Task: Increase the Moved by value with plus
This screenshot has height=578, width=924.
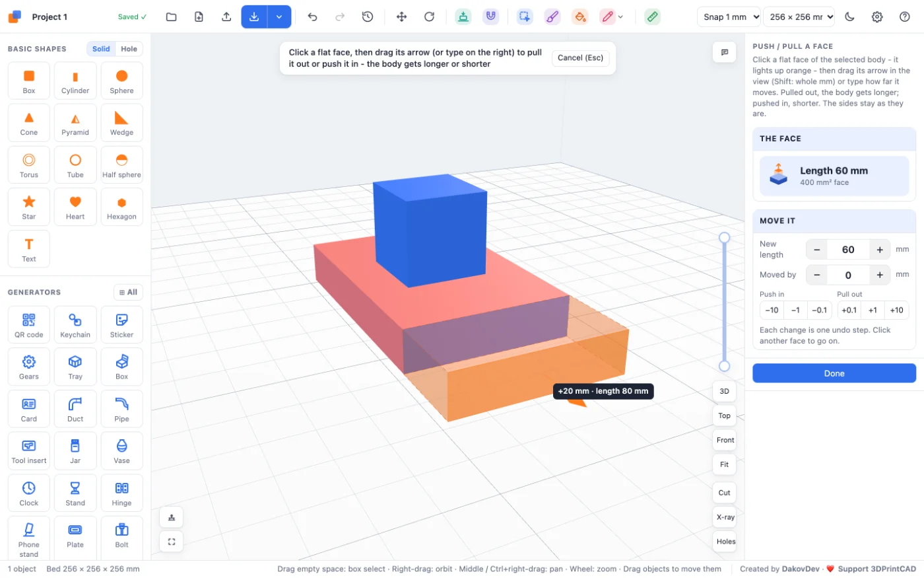Action: [x=880, y=275]
